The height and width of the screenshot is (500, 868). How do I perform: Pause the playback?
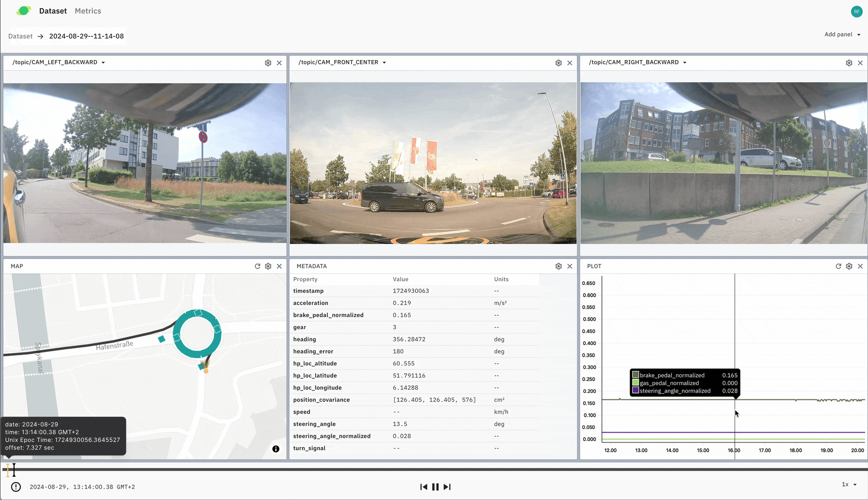pyautogui.click(x=435, y=487)
